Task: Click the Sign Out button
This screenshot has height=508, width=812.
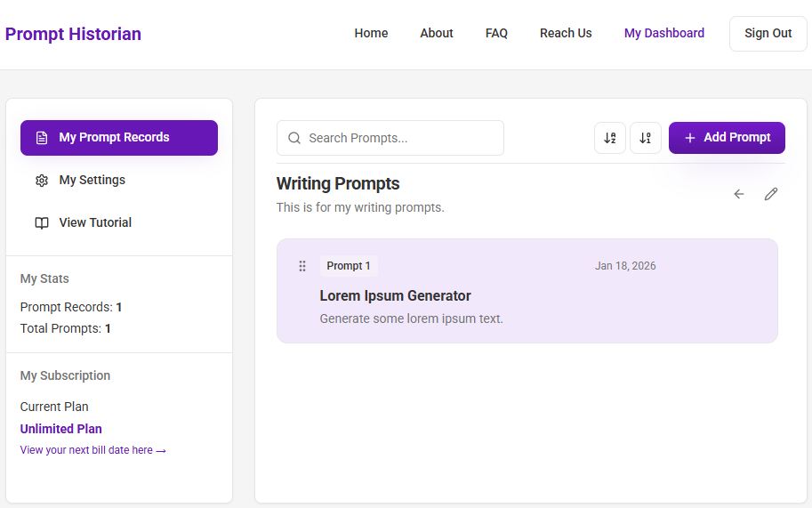Action: pyautogui.click(x=768, y=33)
